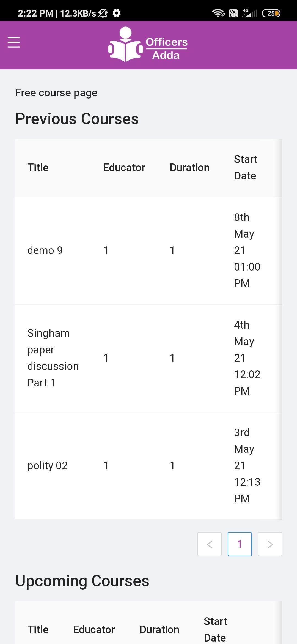Click Educator header in Upcoming Courses
297x644 pixels.
(x=94, y=630)
